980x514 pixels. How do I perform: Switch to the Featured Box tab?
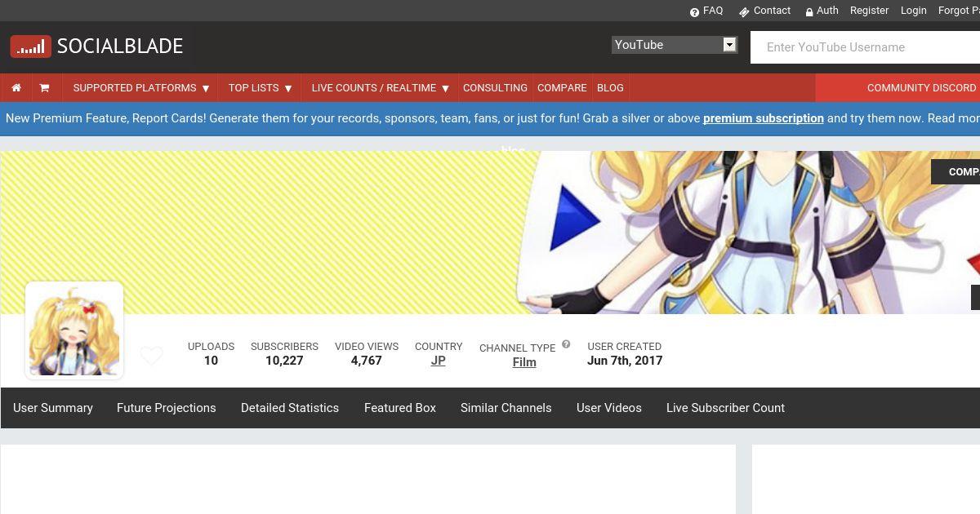400,408
